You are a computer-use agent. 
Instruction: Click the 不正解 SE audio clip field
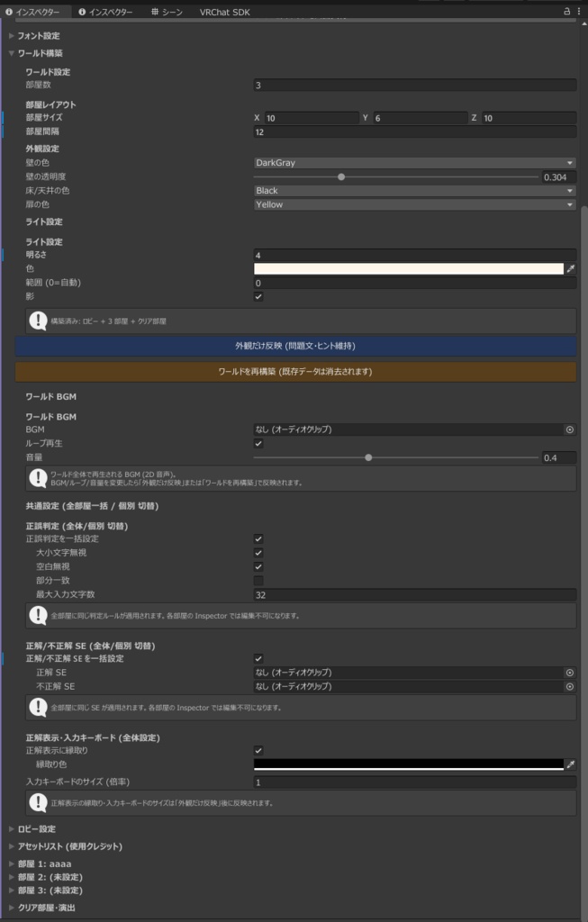point(409,687)
